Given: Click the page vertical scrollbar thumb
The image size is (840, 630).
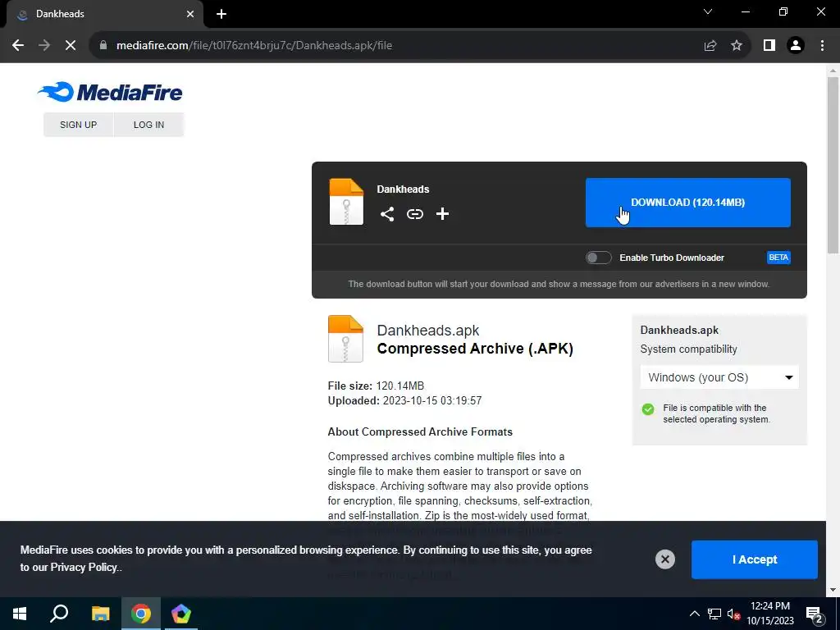Looking at the screenshot, I should 833,165.
